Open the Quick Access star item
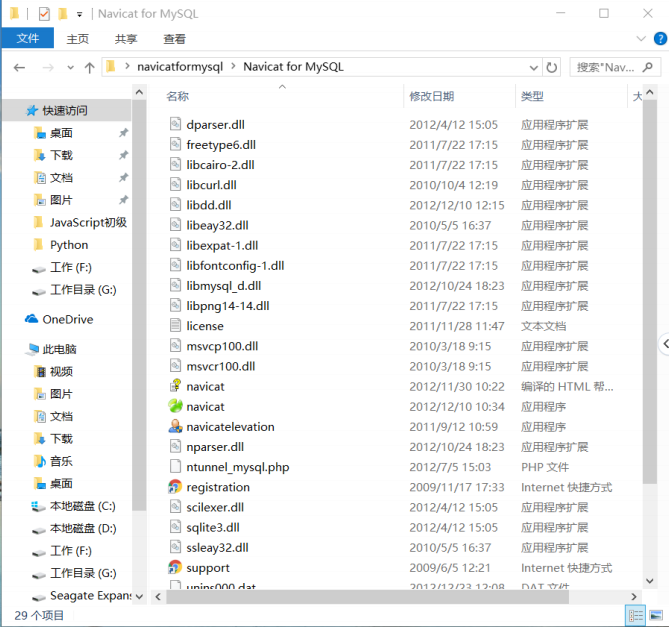Viewport: 669px width, 627px height. point(56,110)
